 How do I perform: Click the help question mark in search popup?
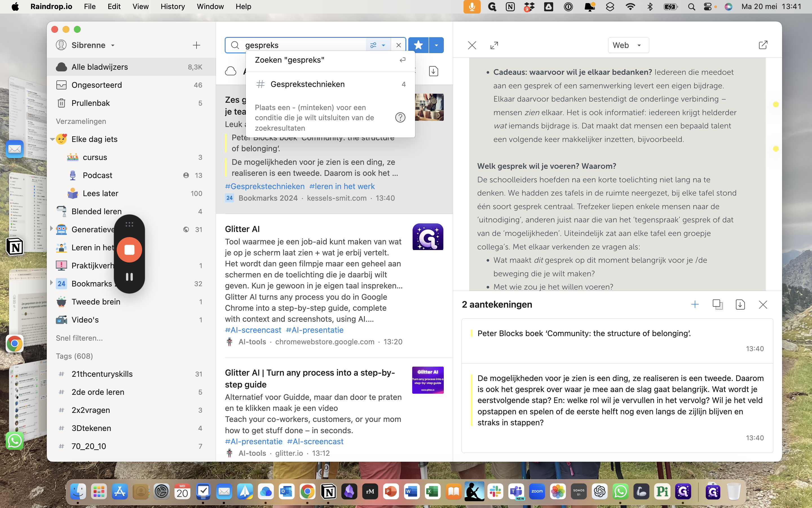[x=400, y=118]
